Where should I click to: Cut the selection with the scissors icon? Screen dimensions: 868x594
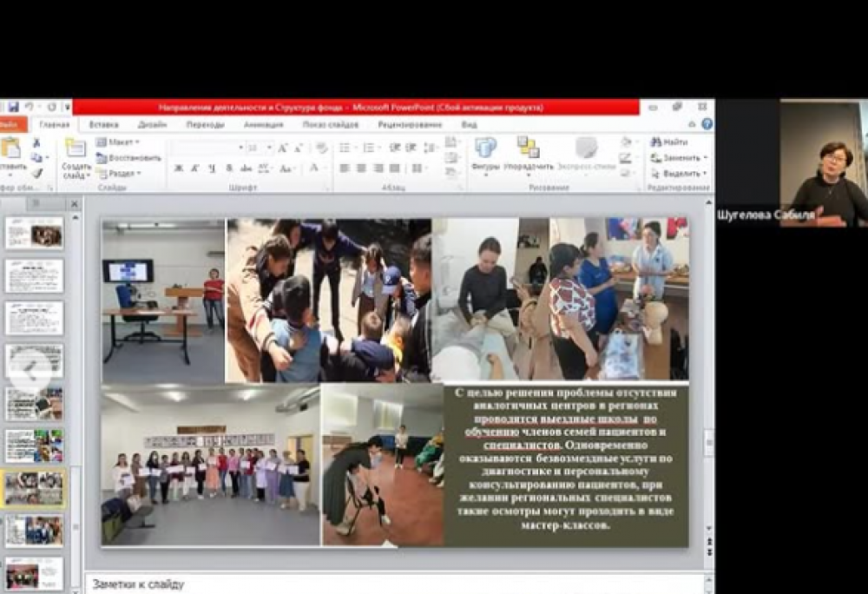pyautogui.click(x=36, y=142)
